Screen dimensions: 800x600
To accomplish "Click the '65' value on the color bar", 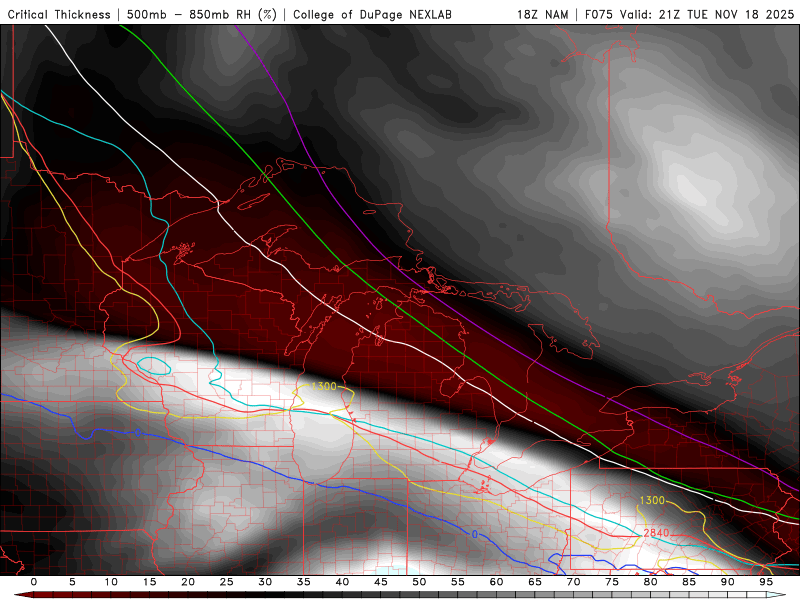I will (x=535, y=582).
